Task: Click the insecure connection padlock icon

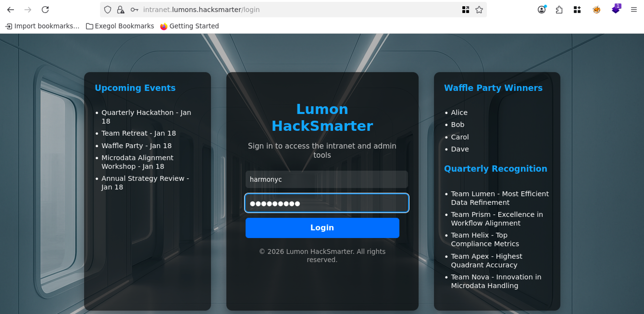Action: [120, 10]
